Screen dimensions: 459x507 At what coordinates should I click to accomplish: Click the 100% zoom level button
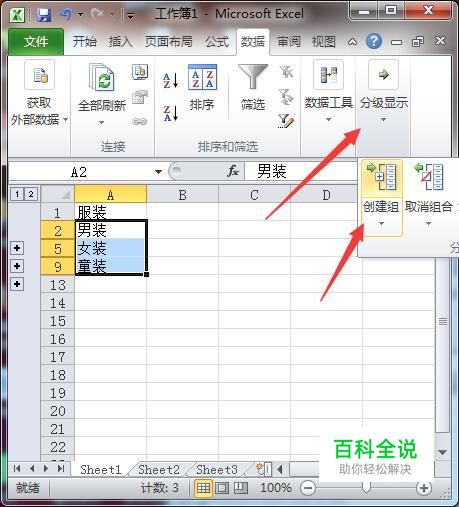tap(276, 488)
